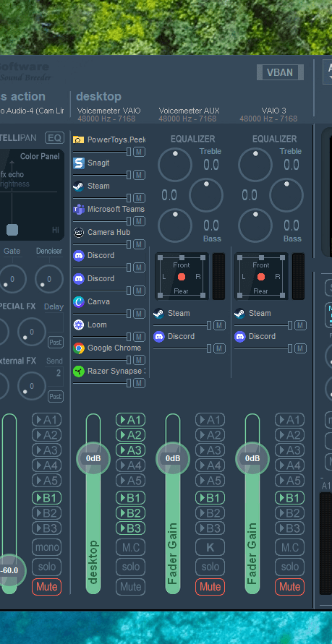Click the Discord icon in the Voicemeeter AUX strip
Viewport: 332px width, 644px height.
point(158,336)
